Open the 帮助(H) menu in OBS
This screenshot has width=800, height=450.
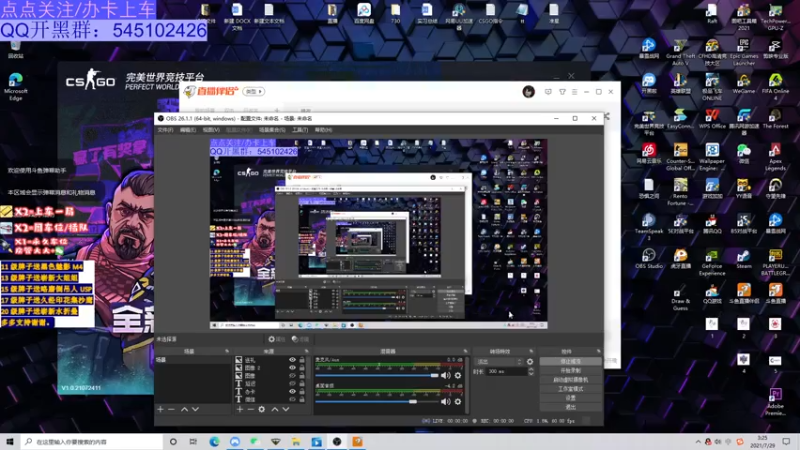[323, 130]
